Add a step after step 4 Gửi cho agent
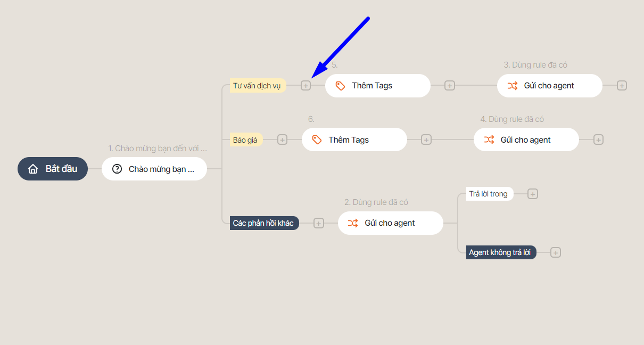644x345 pixels. (x=598, y=139)
